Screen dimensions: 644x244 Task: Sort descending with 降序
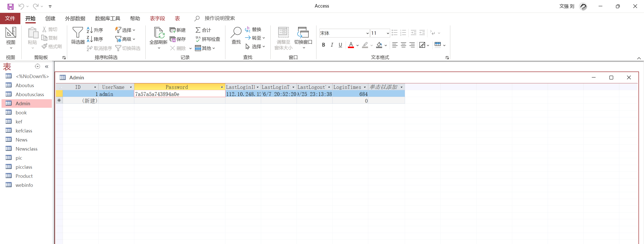[95, 39]
